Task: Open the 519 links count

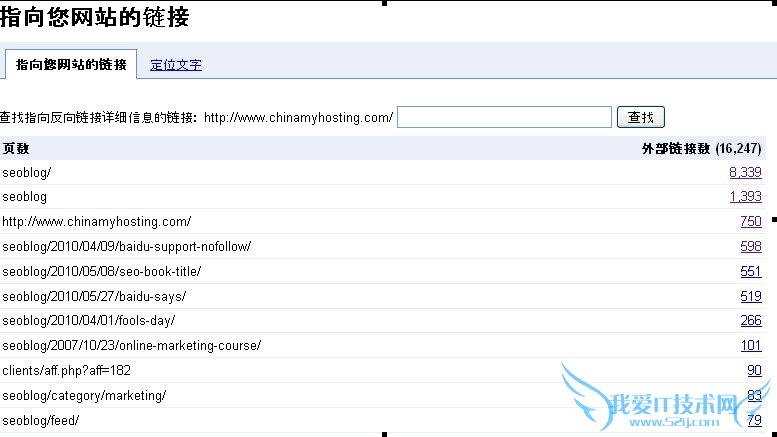Action: point(751,296)
